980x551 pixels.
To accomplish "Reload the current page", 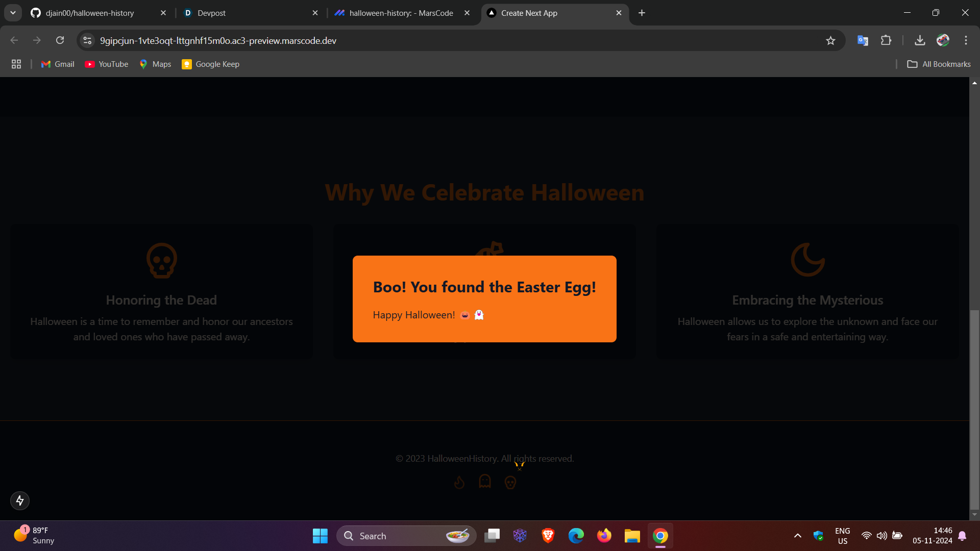I will tap(60, 41).
